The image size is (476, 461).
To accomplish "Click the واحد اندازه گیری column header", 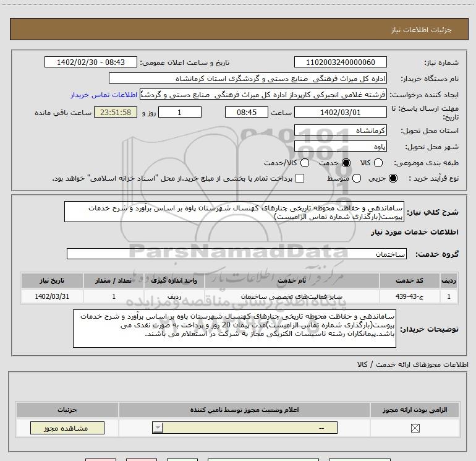I will click(174, 280).
